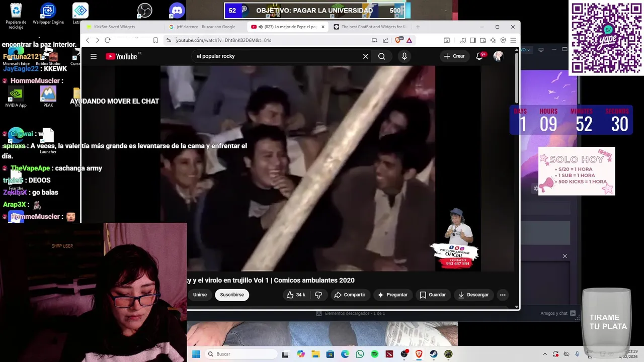Open the Brave VPN shield icon
644x362 pixels.
[503, 40]
